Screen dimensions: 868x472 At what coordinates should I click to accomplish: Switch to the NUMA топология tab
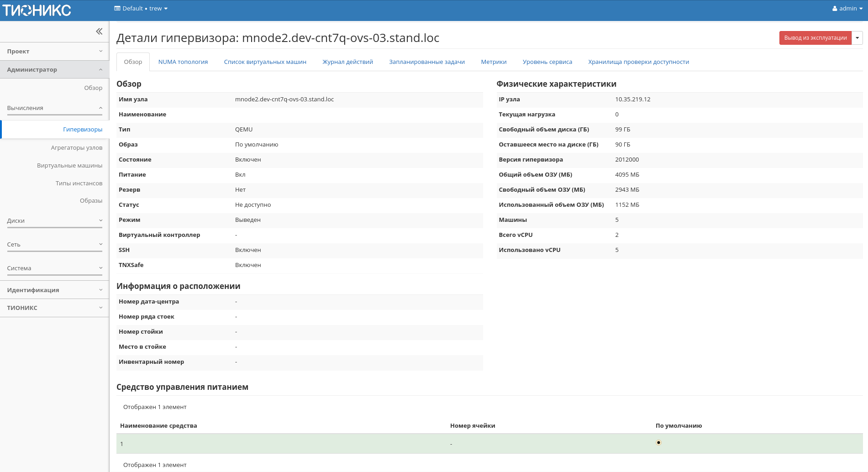183,62
